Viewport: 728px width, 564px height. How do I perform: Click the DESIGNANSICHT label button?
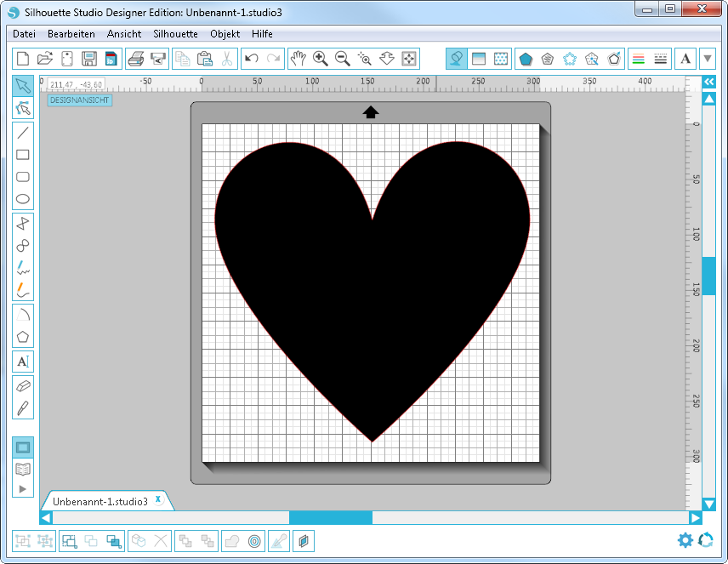tap(80, 100)
